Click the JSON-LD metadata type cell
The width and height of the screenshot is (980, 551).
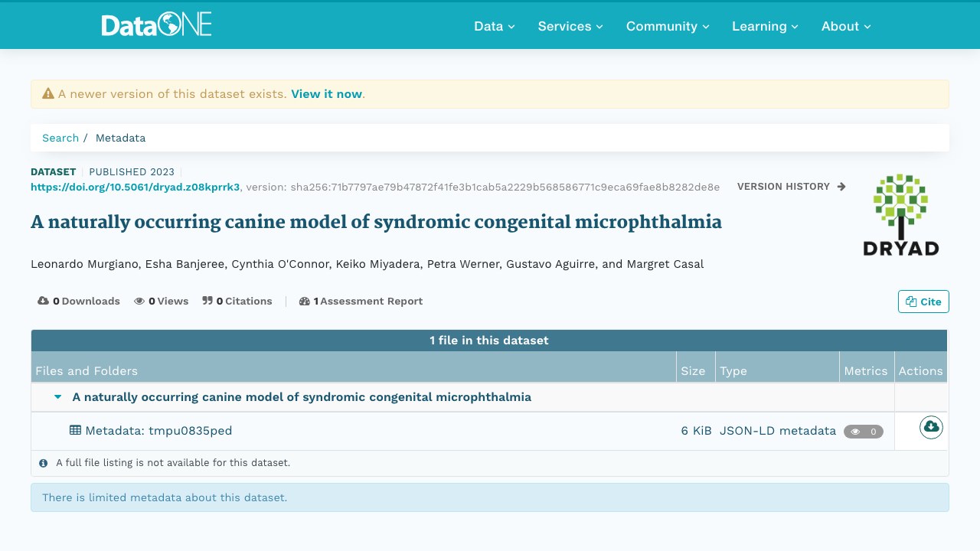pyautogui.click(x=778, y=431)
